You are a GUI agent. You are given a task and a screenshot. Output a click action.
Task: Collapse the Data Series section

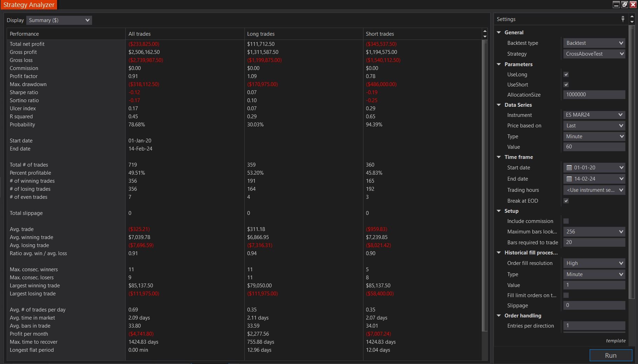499,105
